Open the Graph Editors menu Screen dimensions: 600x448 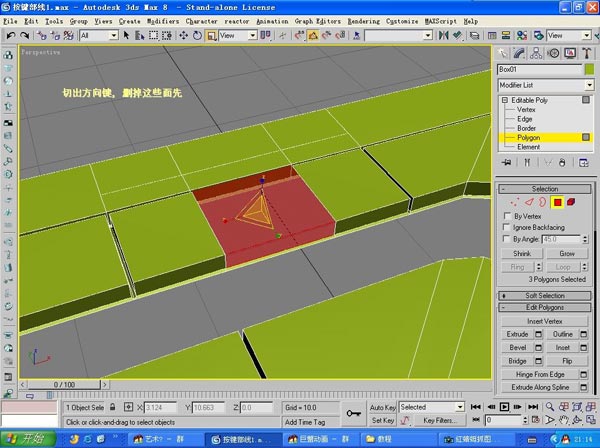[x=318, y=21]
